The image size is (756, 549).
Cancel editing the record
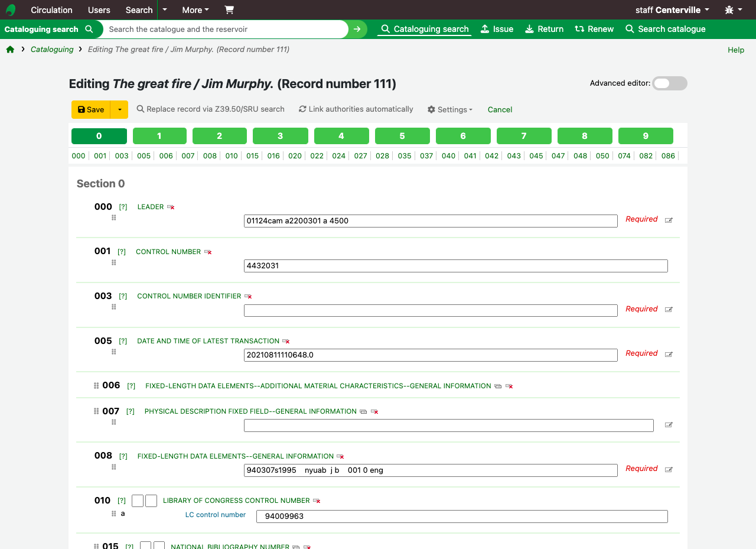pos(500,110)
